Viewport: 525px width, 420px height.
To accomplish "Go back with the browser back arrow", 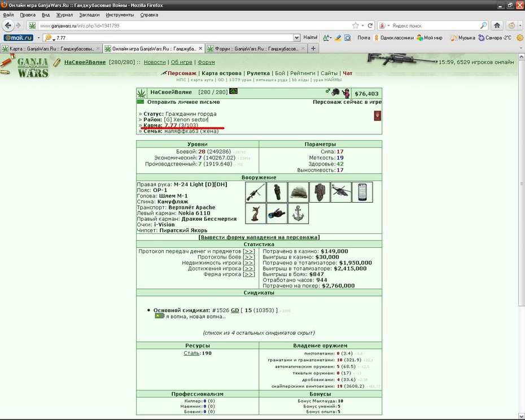I will 8,25.
